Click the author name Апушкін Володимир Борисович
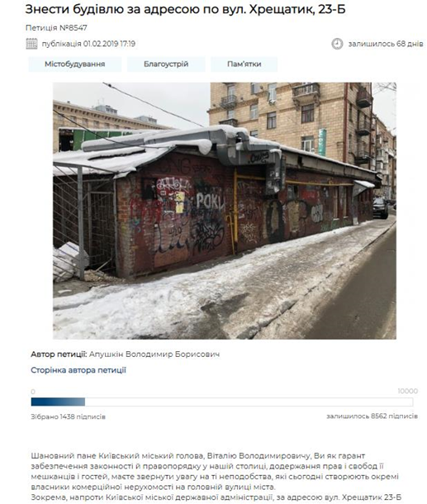Viewport: 427px width, 504px height. point(154,354)
